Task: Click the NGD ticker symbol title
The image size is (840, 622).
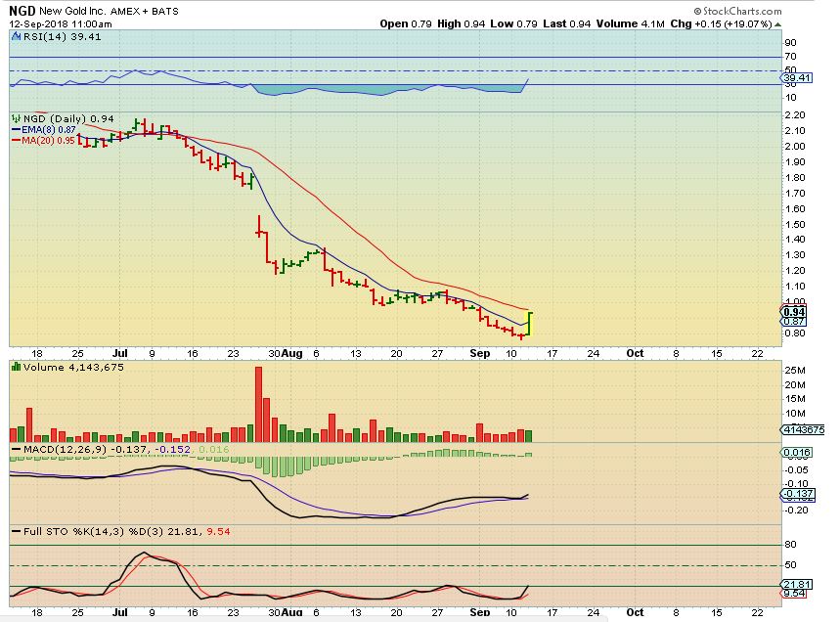Action: (x=22, y=11)
